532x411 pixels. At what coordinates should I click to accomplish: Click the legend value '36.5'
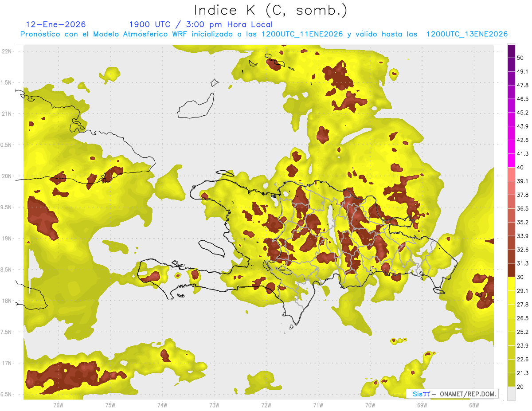(523, 208)
